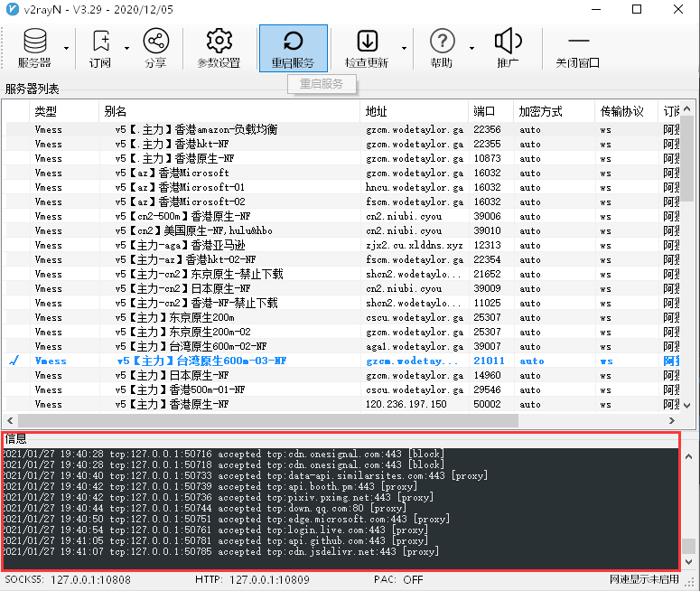Viewport: 700px width, 591px height.
Task: Expand the dropdown arrow beside 服务器
Action: [x=67, y=49]
